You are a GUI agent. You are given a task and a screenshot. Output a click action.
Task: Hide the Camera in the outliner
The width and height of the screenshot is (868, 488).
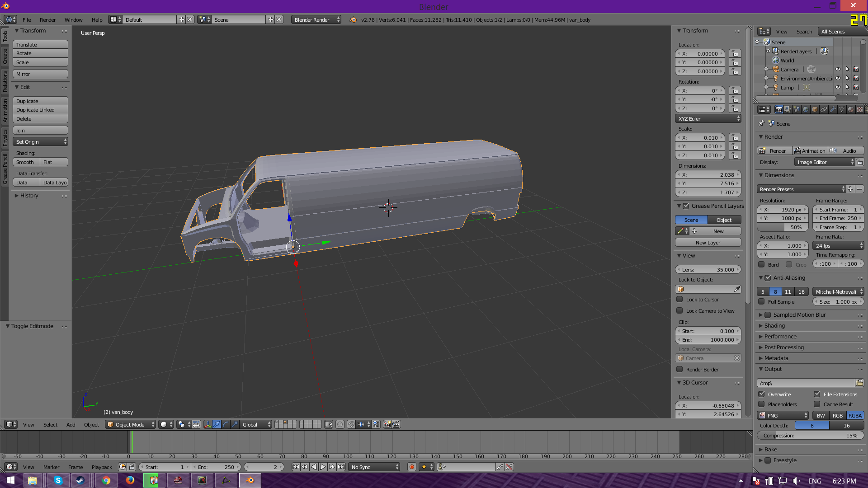838,69
